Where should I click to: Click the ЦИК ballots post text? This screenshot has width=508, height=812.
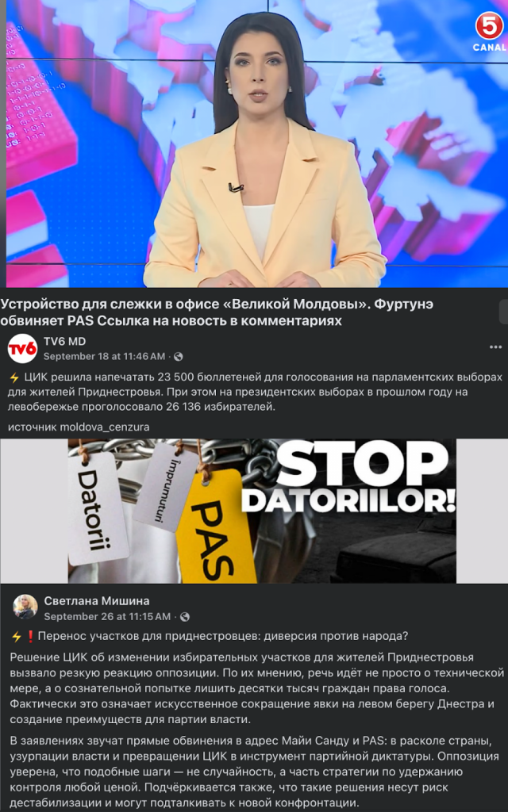tap(256, 392)
